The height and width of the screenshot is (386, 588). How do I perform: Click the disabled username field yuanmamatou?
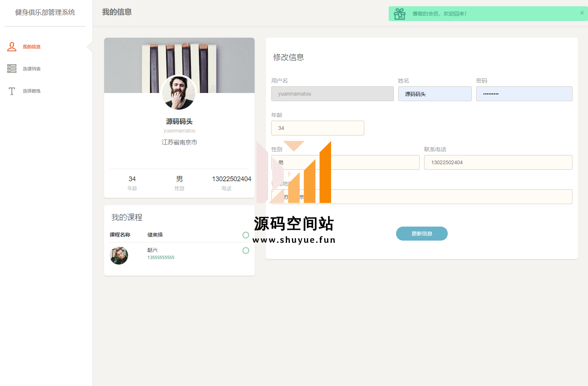tap(332, 94)
